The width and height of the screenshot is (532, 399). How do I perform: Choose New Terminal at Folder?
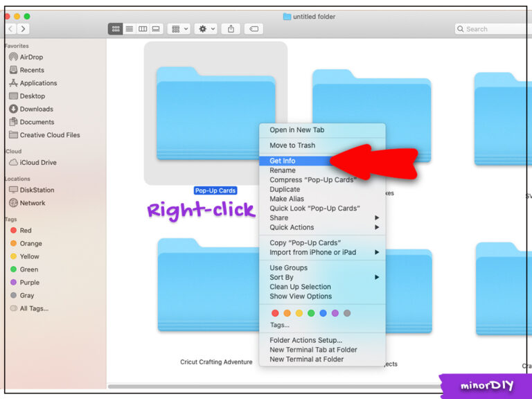click(x=322, y=360)
